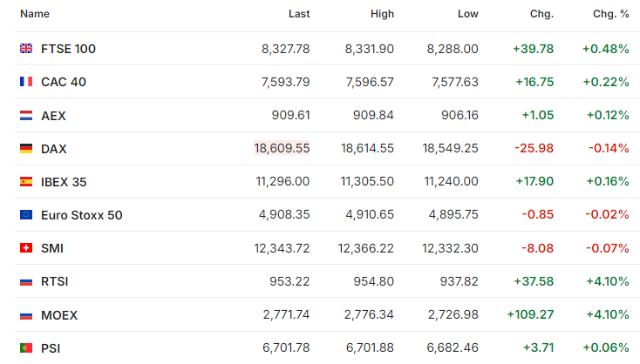Open the MOEX index link

[x=59, y=315]
